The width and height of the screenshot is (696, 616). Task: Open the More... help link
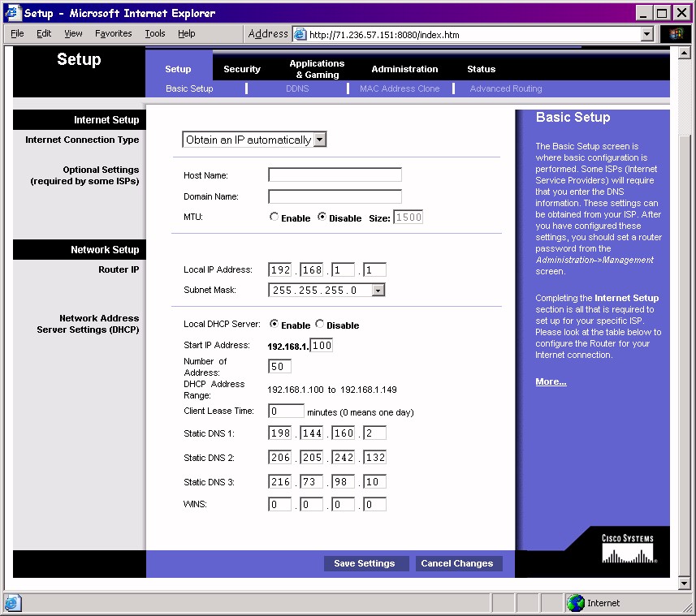(x=551, y=381)
